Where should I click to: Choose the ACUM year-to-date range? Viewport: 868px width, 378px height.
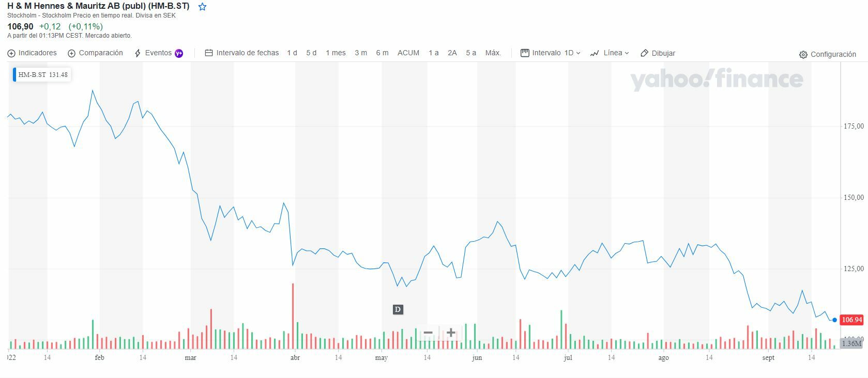[408, 53]
